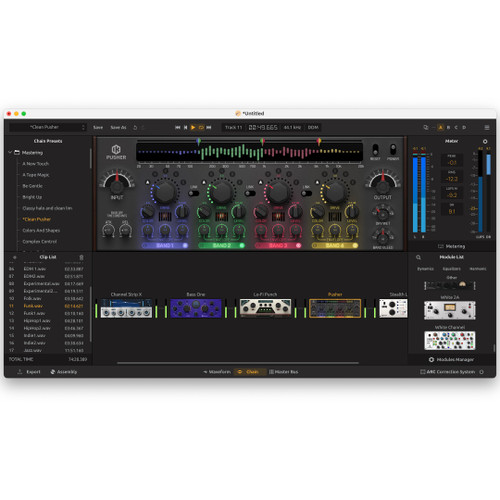Select snapshot B
Viewport: 500px width, 500px height.
[448, 127]
